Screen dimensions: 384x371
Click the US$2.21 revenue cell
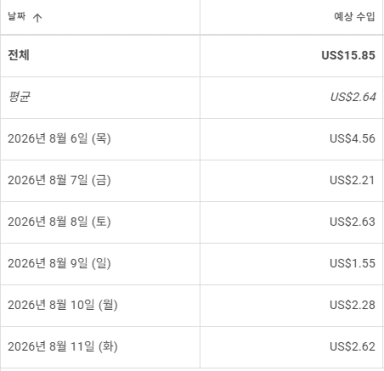click(x=352, y=180)
